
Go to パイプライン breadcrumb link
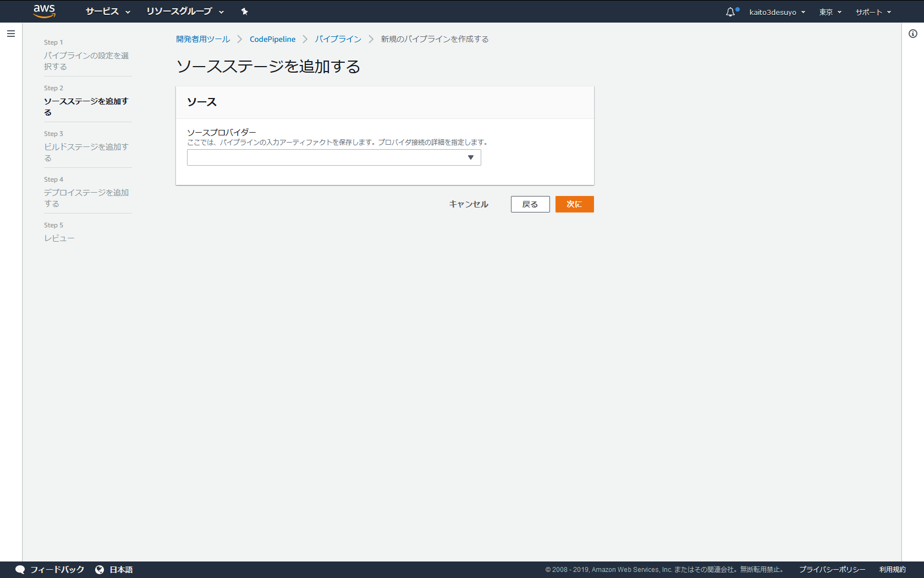pyautogui.click(x=338, y=39)
